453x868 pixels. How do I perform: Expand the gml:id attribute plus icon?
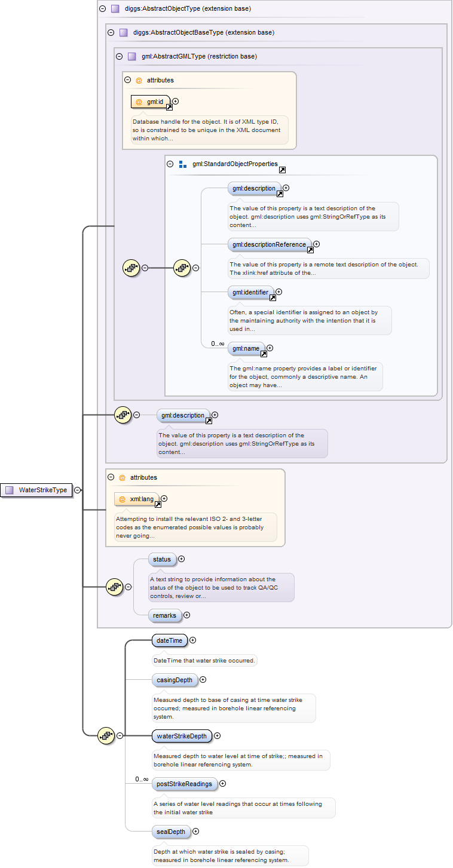click(x=175, y=102)
